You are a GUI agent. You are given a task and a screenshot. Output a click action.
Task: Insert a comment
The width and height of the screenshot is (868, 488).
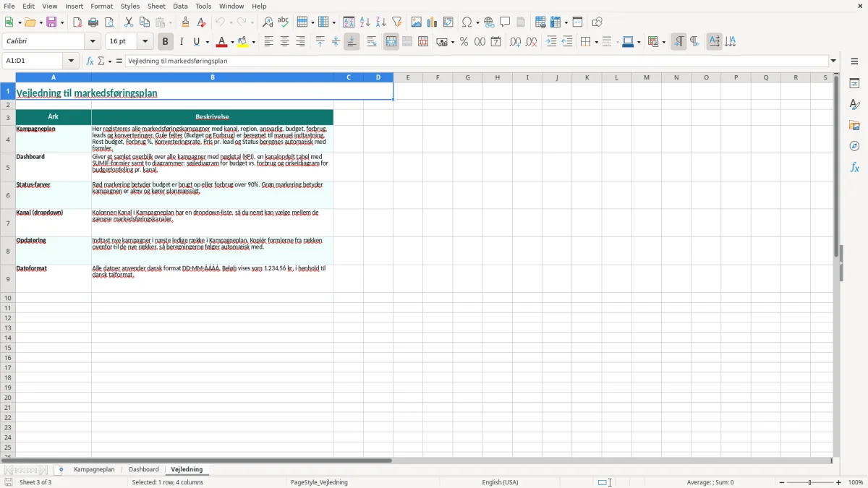point(505,22)
